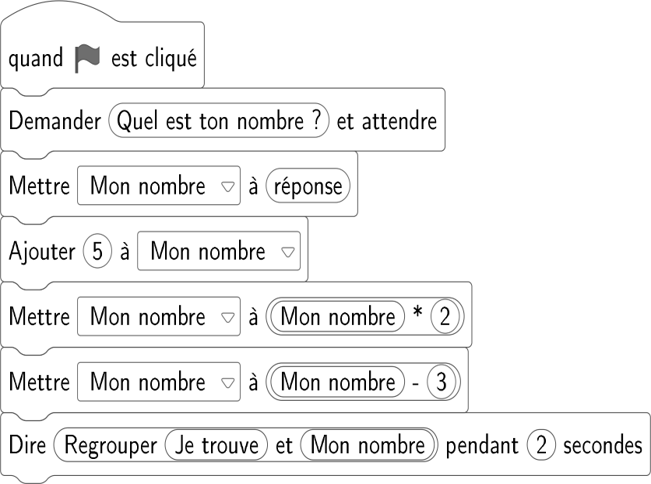The height and width of the screenshot is (484, 651).
Task: Open Mon nombre dropdown beside the réponse block
Action: [x=159, y=186]
